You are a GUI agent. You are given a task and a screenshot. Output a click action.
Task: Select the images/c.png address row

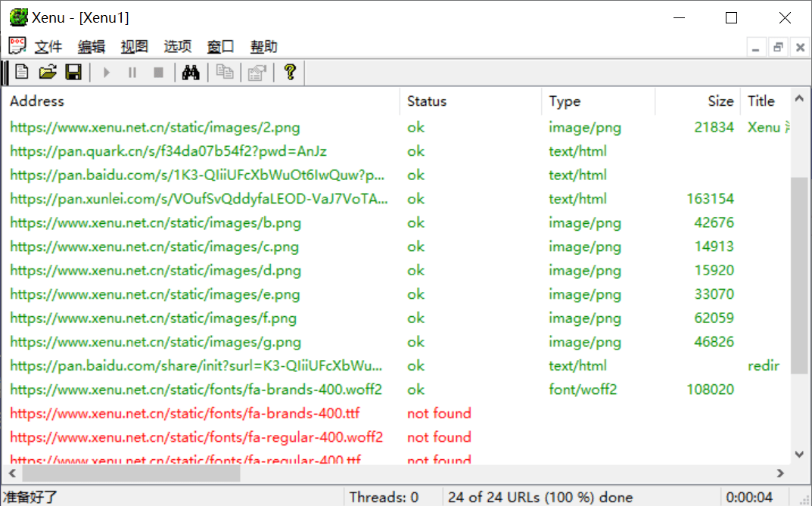tap(397, 247)
